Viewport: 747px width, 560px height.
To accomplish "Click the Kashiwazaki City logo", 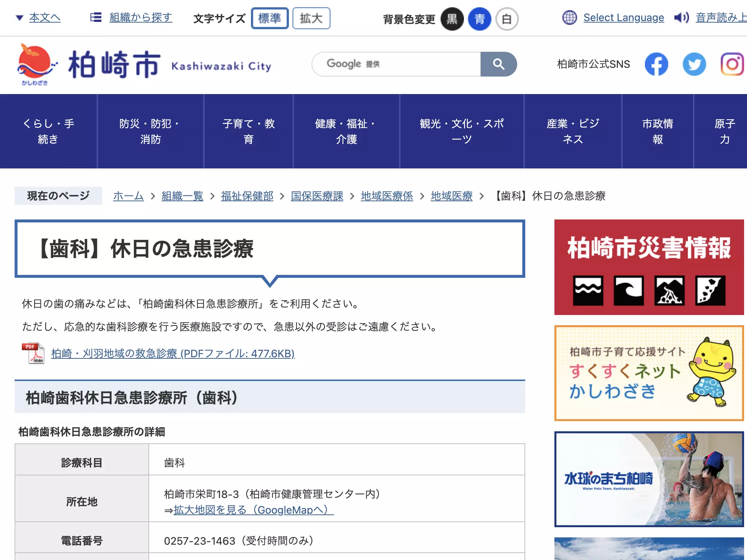I will tap(144, 65).
